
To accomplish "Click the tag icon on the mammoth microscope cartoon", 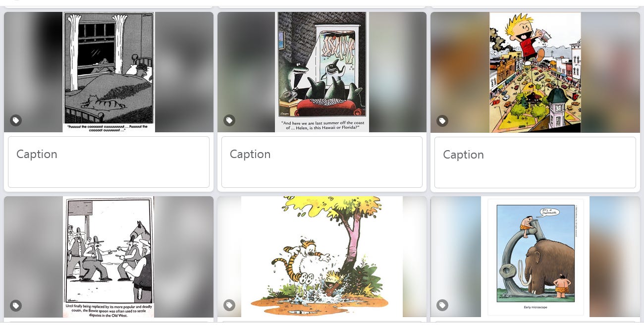I will click(442, 305).
